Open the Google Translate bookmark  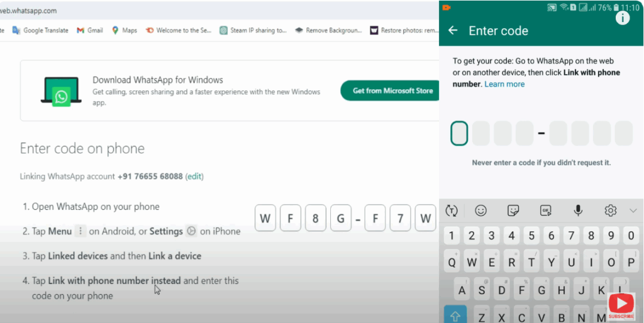point(40,30)
